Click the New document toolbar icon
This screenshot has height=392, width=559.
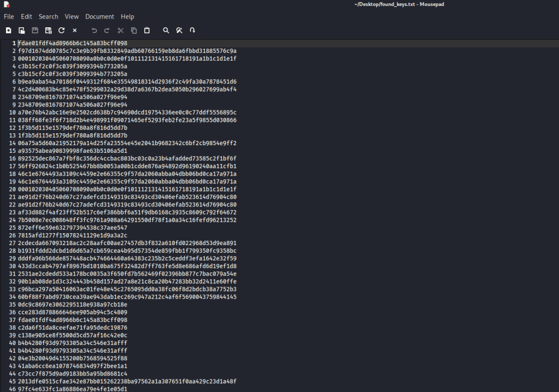click(9, 30)
